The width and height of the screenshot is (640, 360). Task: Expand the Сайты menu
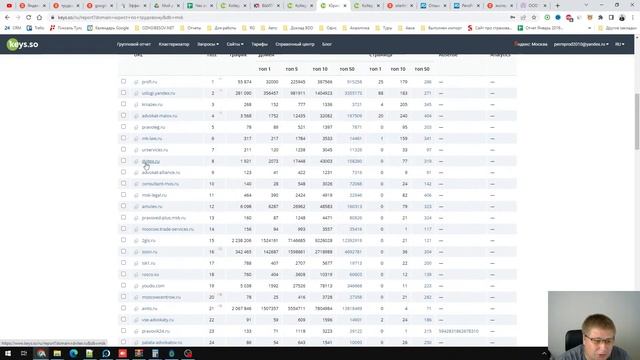point(235,44)
